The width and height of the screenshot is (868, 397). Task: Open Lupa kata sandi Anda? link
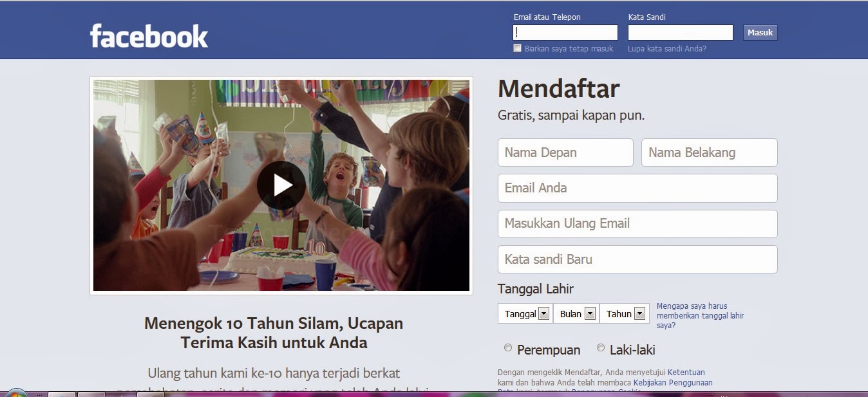click(x=667, y=48)
